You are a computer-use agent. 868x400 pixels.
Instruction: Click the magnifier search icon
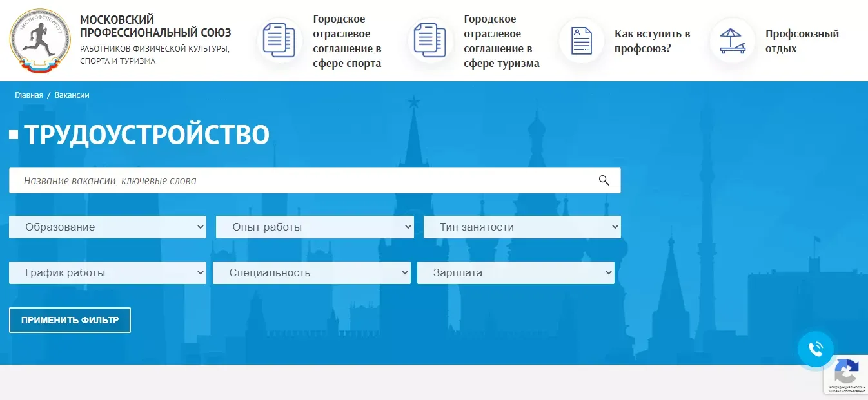point(604,180)
